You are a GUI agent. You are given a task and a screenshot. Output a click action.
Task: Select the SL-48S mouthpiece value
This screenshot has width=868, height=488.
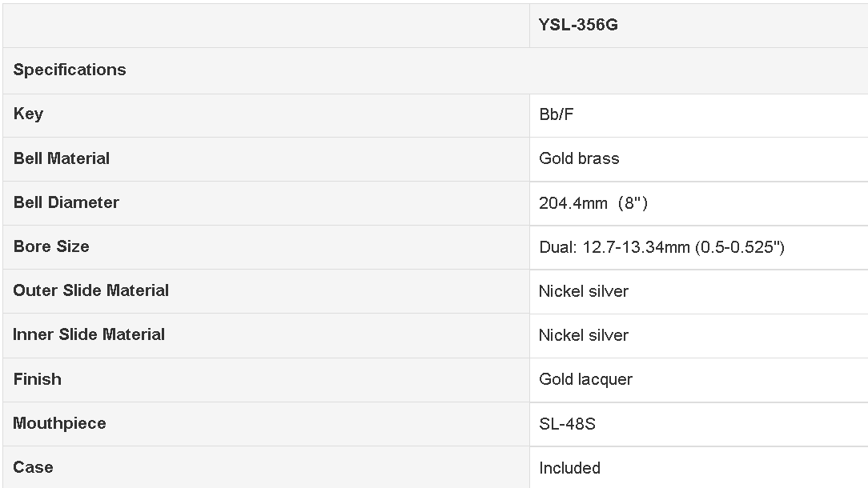568,424
